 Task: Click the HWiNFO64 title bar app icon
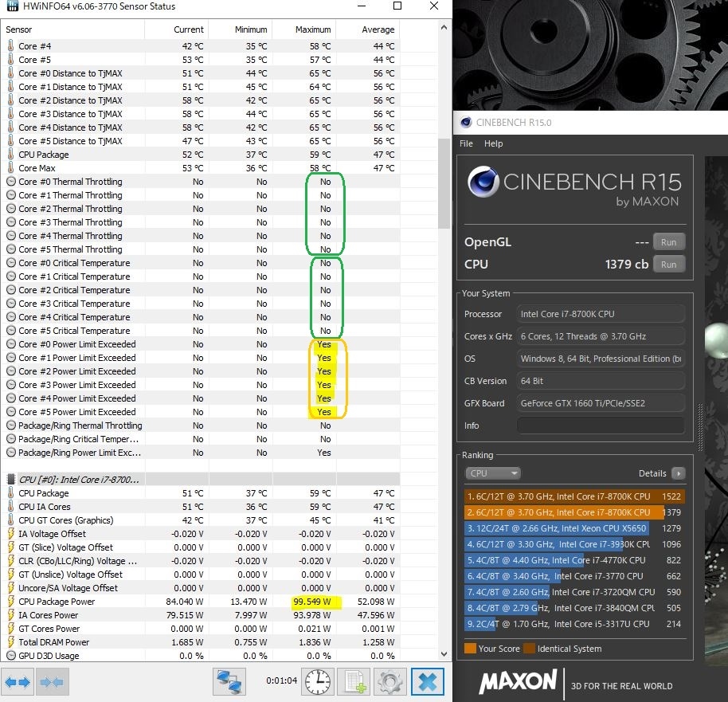12,6
